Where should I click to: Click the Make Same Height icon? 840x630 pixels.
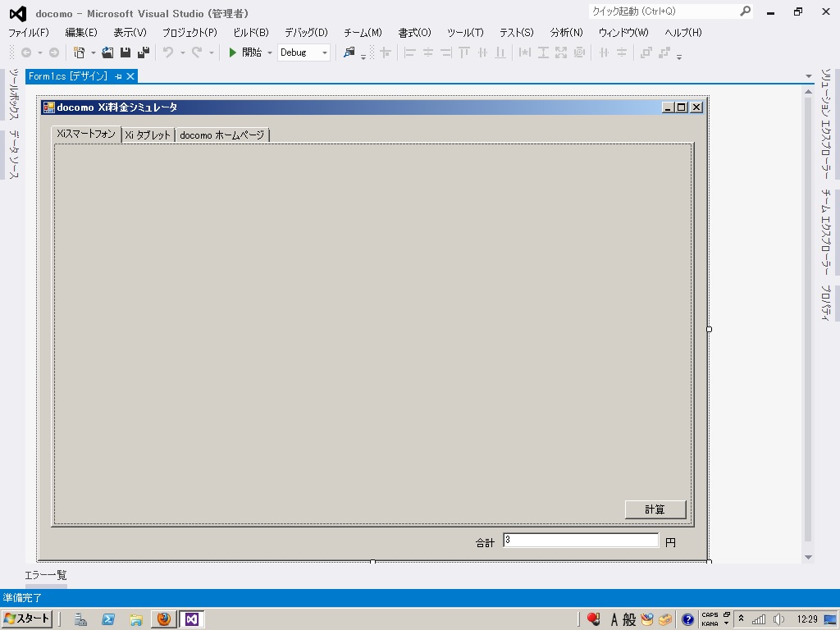[x=543, y=52]
